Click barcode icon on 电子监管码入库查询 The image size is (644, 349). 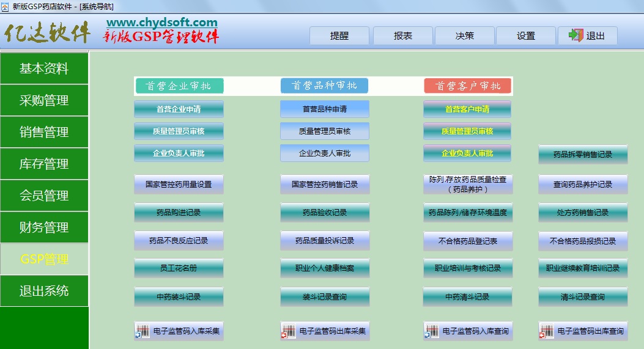432,331
